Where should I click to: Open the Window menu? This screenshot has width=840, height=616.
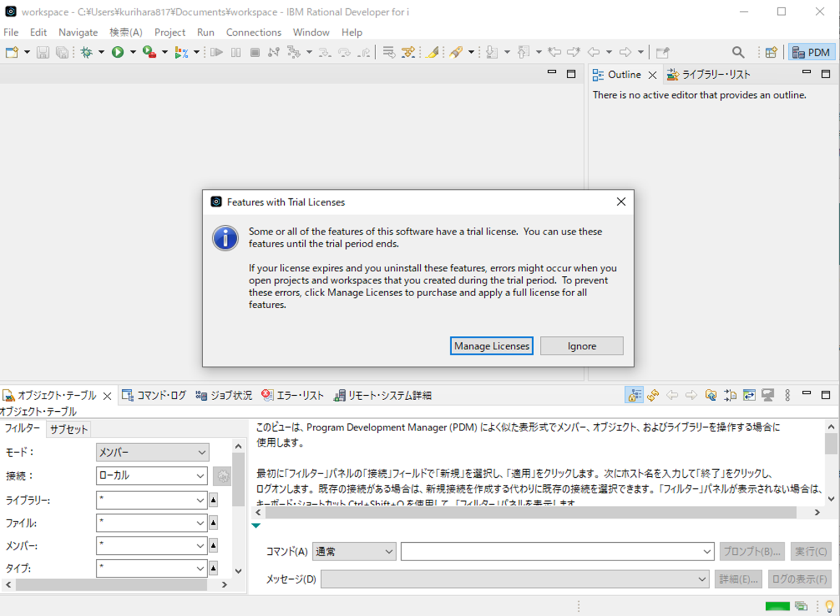(x=311, y=32)
